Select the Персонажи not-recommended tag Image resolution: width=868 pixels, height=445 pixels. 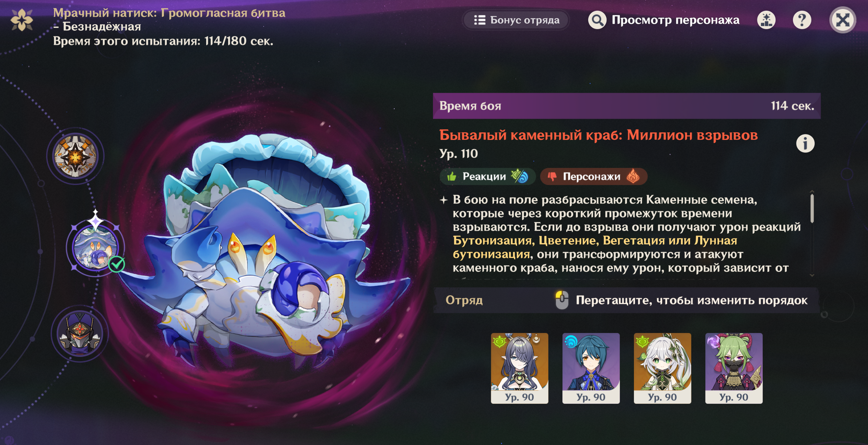pyautogui.click(x=593, y=176)
